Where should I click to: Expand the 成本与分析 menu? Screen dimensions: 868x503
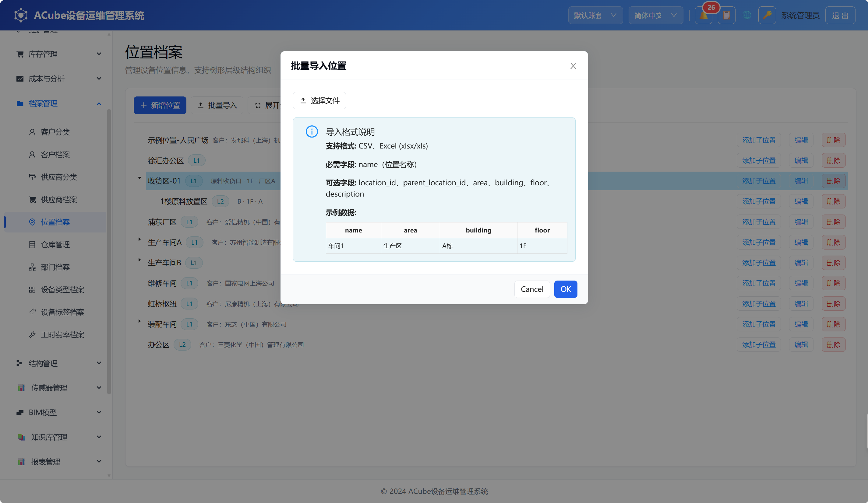coord(58,79)
